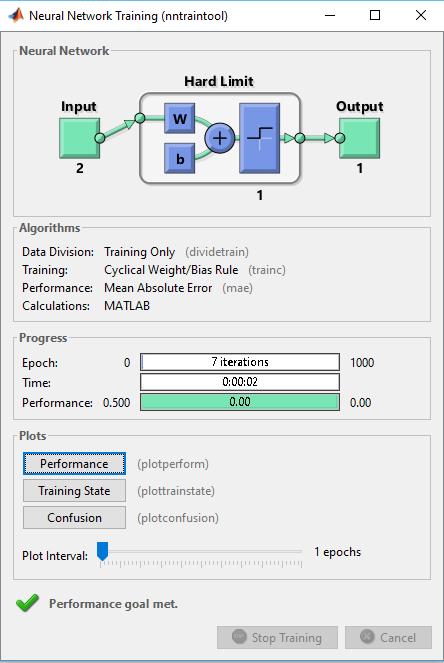Image resolution: width=444 pixels, height=663 pixels.
Task: Click the hard limit transfer function icon
Action: click(x=260, y=138)
